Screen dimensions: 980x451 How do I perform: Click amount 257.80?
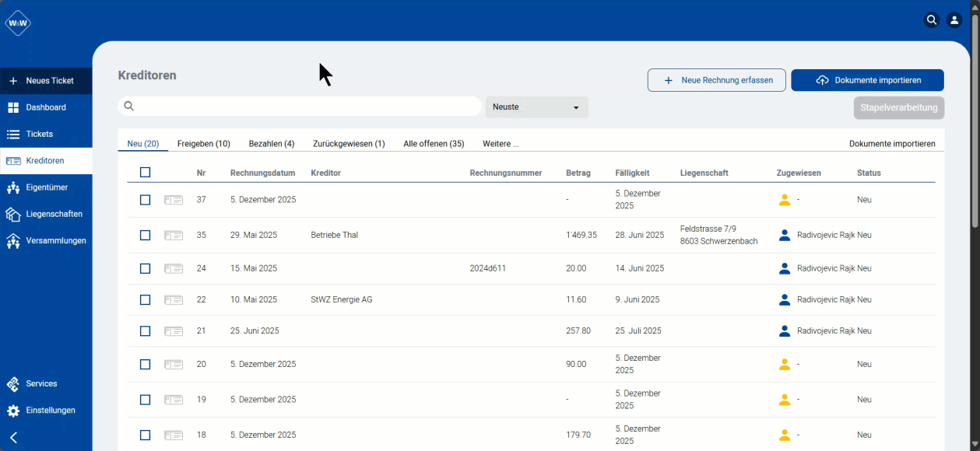click(x=578, y=330)
